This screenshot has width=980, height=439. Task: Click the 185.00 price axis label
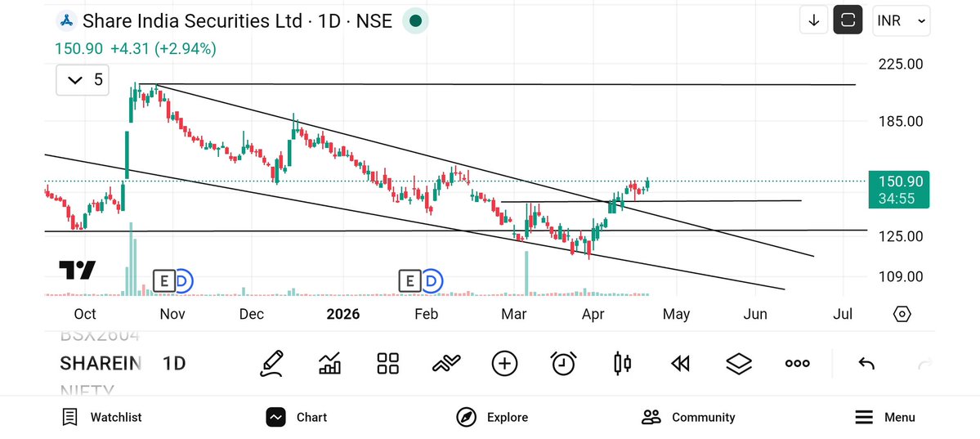(901, 121)
